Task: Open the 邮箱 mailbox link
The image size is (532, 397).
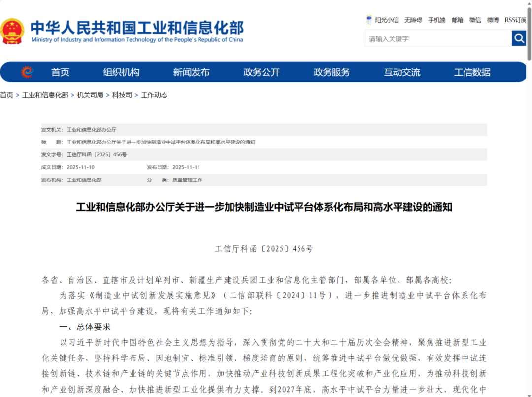Action: click(458, 20)
